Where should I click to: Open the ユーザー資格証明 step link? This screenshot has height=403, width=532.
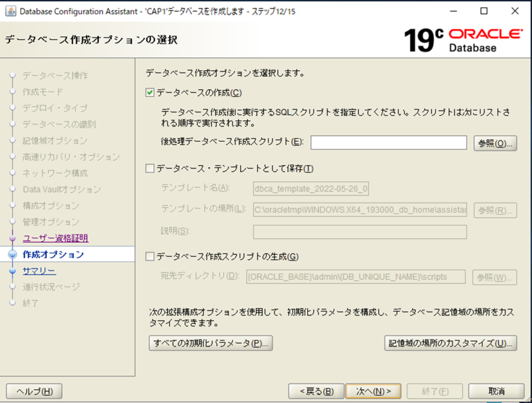[55, 238]
